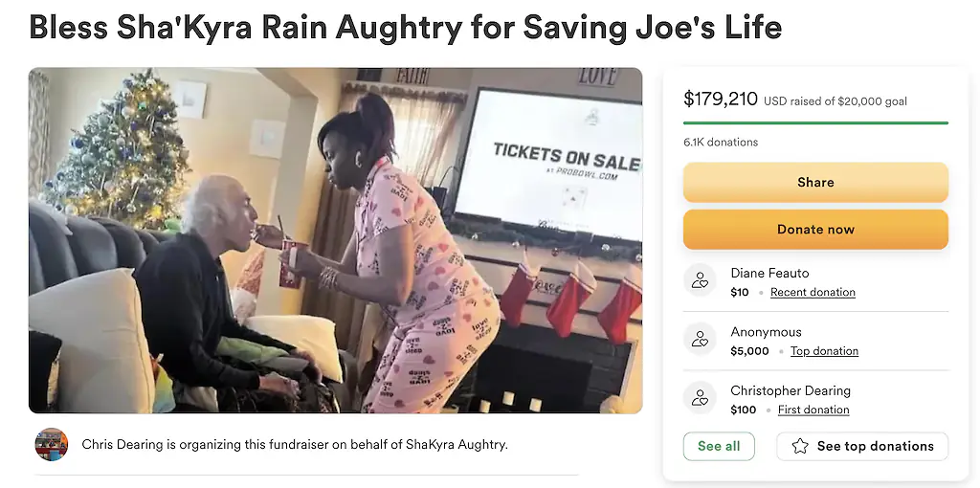Image resolution: width=980 pixels, height=488 pixels.
Task: Open the fundraiser main photo
Action: (336, 240)
